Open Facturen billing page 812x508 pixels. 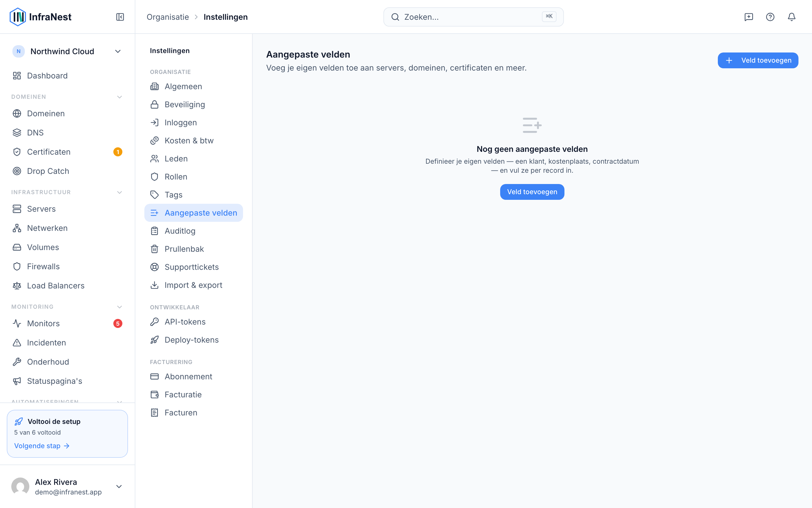(194, 413)
